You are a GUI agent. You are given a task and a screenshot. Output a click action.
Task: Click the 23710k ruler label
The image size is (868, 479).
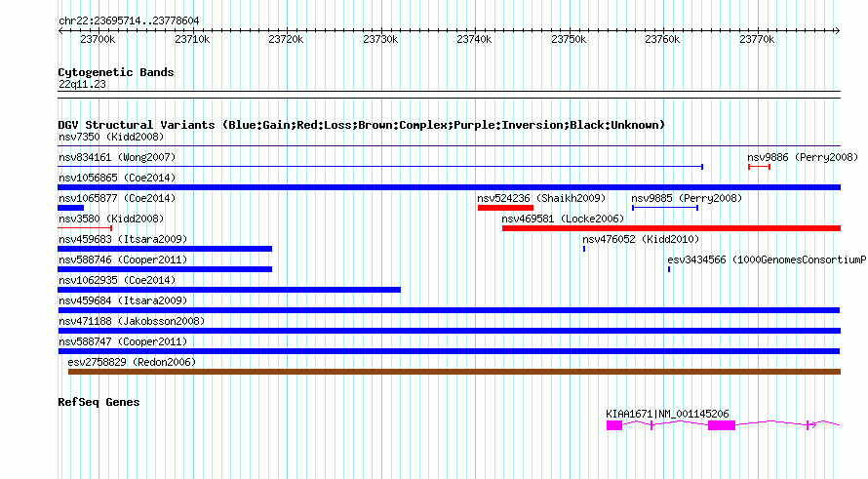pyautogui.click(x=192, y=39)
